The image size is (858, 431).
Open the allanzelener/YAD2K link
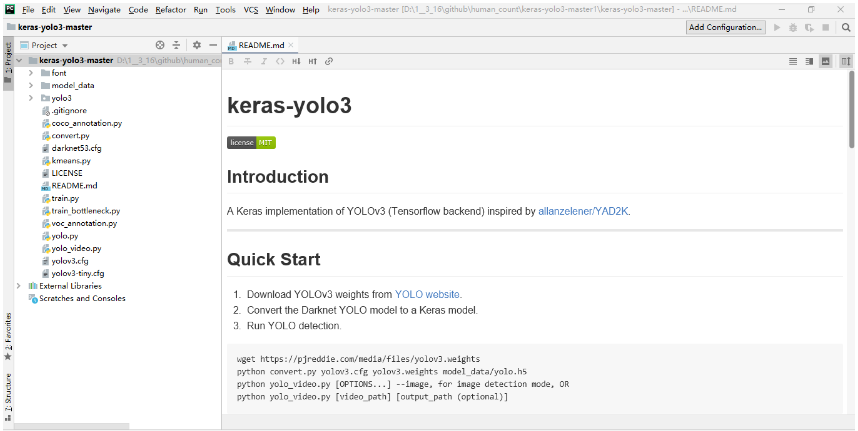click(x=584, y=211)
